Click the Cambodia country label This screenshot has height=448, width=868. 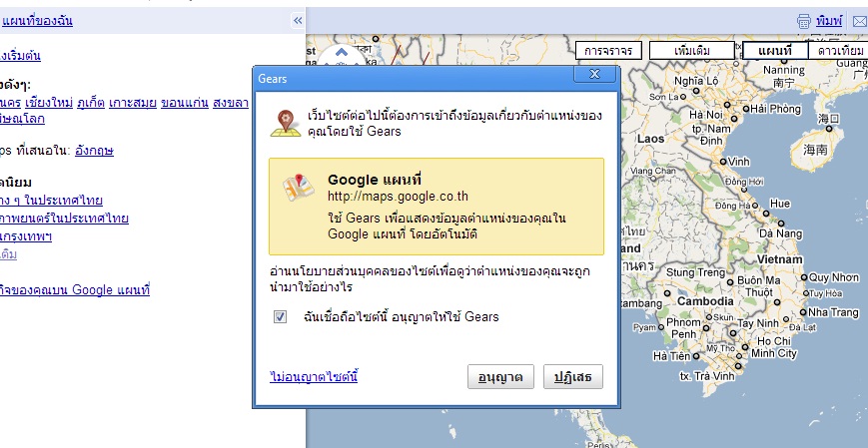pos(705,301)
